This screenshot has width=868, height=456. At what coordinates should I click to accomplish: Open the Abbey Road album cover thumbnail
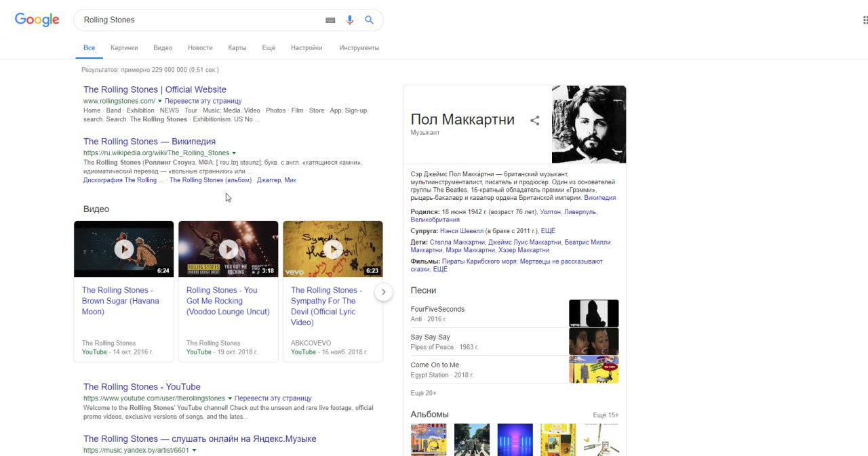tap(472, 440)
